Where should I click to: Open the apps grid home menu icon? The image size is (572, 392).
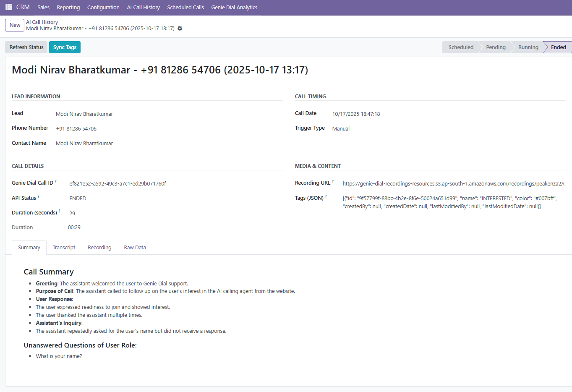[8, 7]
